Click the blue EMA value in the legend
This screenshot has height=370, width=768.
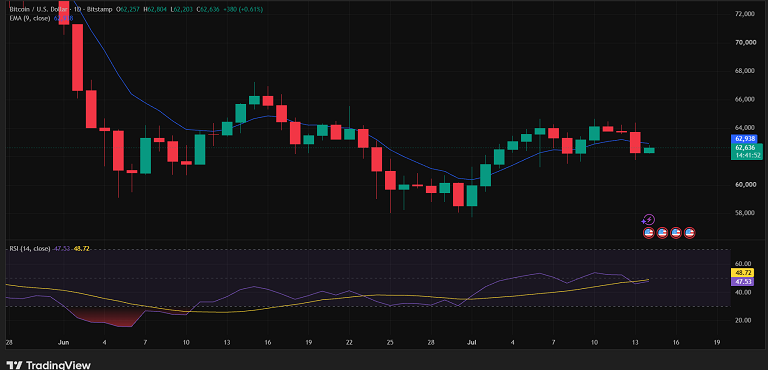point(64,18)
